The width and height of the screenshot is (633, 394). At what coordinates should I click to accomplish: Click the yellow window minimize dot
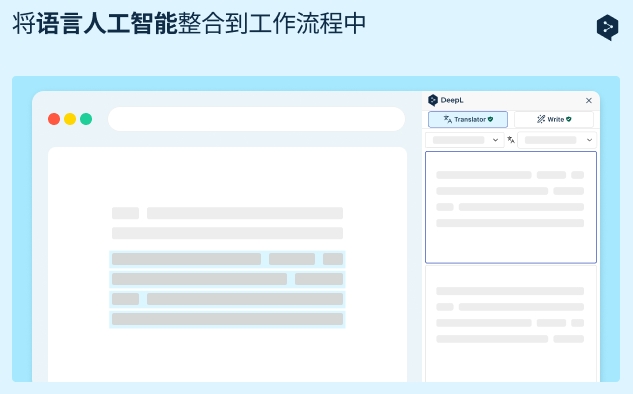[x=70, y=119]
